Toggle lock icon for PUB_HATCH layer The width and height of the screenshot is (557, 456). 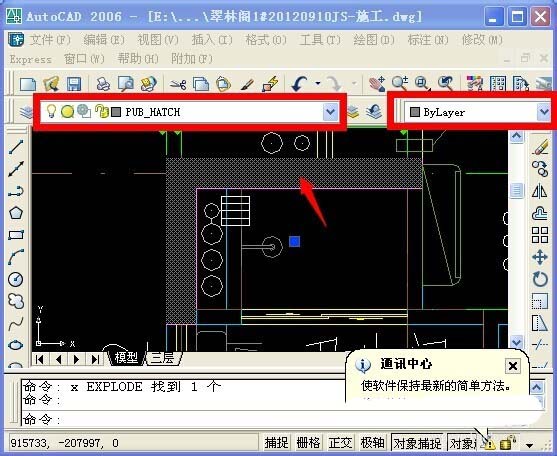point(102,112)
